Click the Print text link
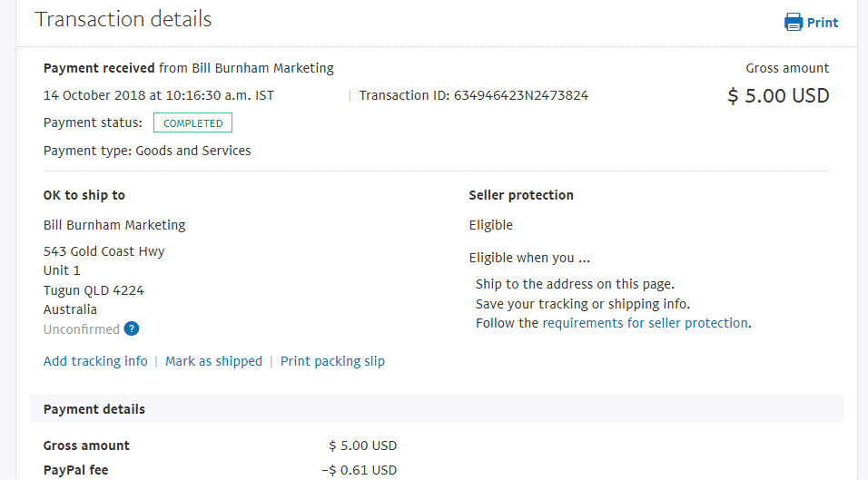Viewport: 868px width, 480px height. click(822, 23)
